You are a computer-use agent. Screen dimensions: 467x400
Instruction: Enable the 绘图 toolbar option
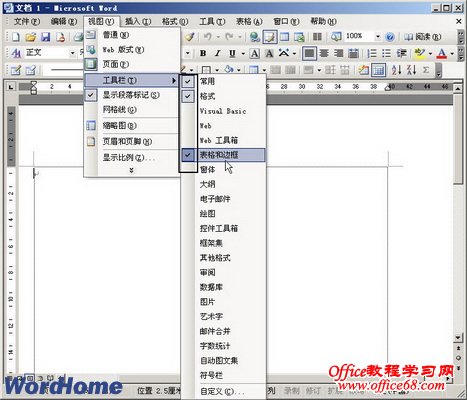point(223,214)
